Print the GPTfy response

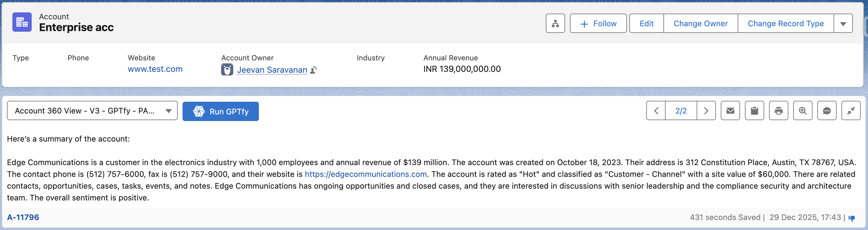point(778,110)
